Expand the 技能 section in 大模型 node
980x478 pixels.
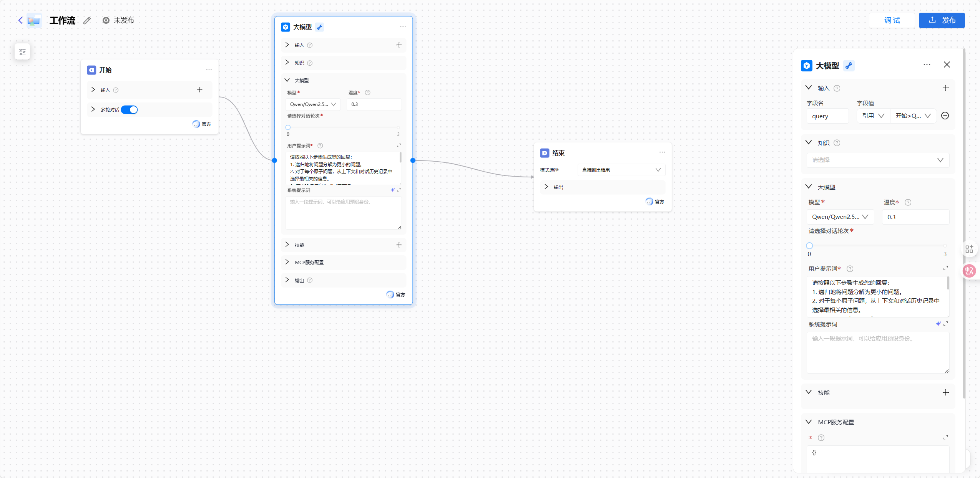coord(287,245)
